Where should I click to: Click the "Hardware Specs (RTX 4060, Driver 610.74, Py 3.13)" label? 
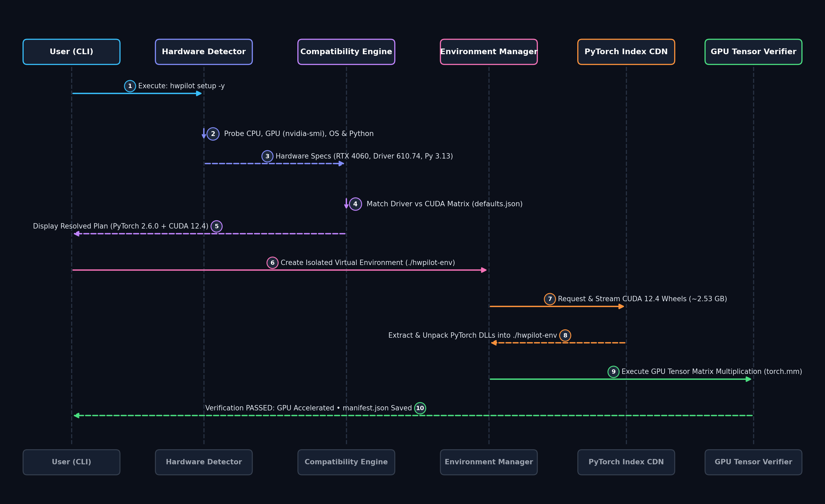(x=364, y=156)
